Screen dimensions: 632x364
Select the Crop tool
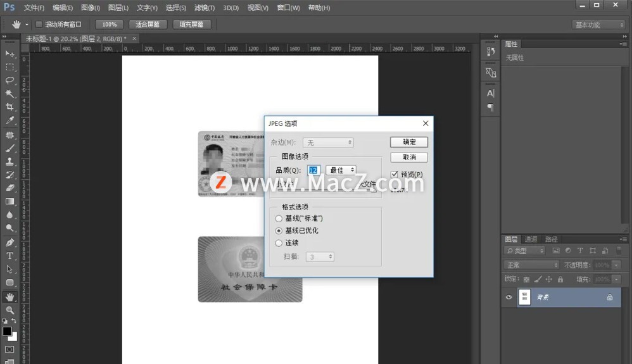[x=9, y=107]
